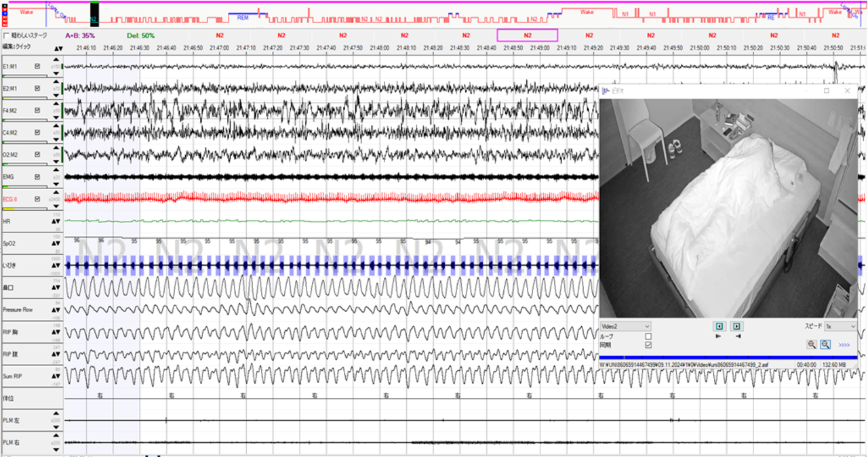Image resolution: width=868 pixels, height=457 pixels.
Task: Toggle the 疑わしいステージ checkbox
Action: (6, 35)
